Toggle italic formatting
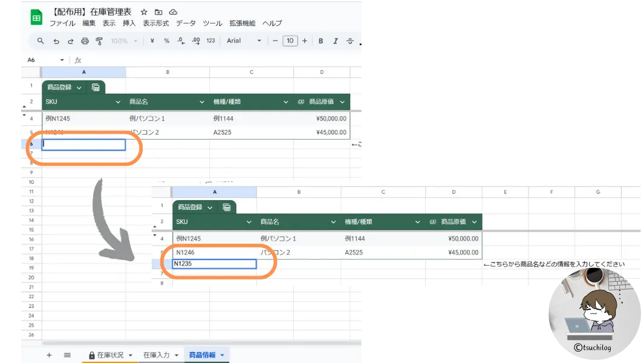Image resolution: width=644 pixels, height=363 pixels. pos(335,41)
